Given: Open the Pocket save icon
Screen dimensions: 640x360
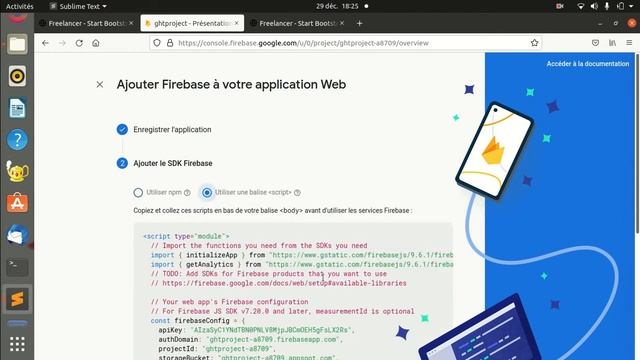Looking at the screenshot, I should click(596, 43).
